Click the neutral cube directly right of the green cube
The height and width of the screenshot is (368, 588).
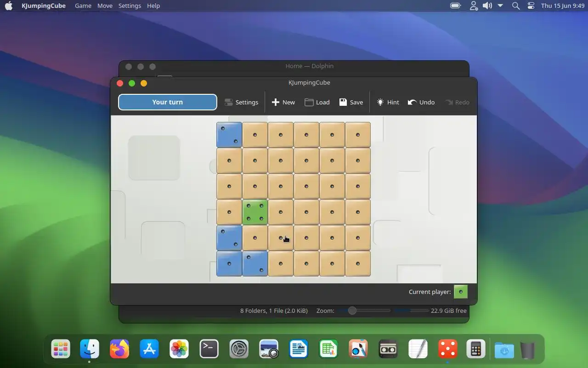281,212
